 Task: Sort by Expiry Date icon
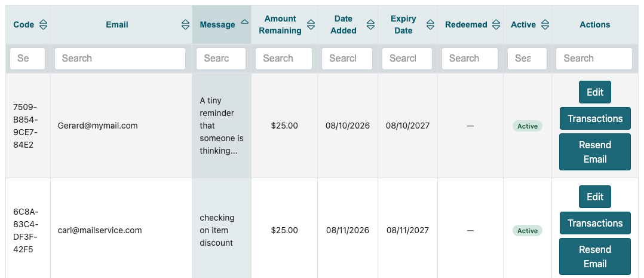[x=430, y=25]
